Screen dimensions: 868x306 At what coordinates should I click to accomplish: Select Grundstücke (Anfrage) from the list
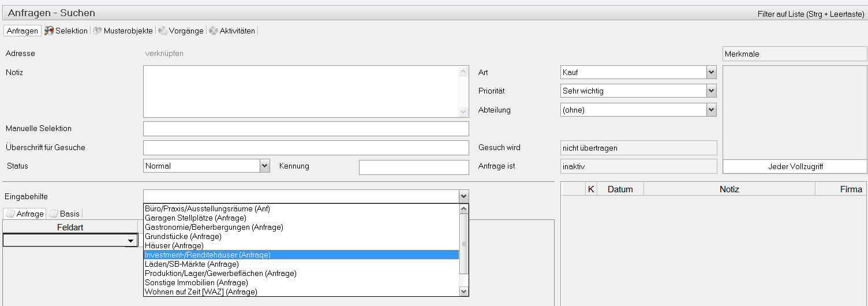pyautogui.click(x=183, y=236)
